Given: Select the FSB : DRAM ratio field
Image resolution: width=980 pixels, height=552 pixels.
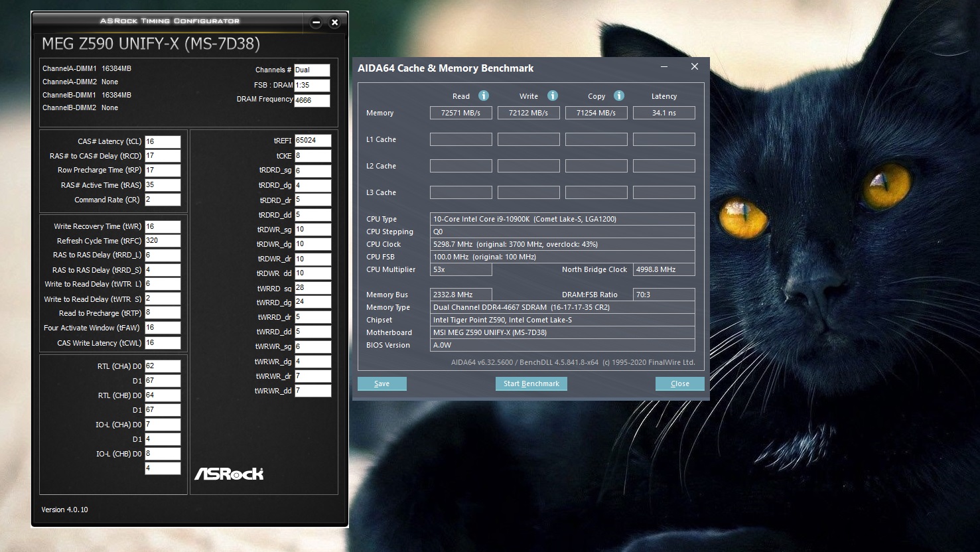Looking at the screenshot, I should 312,85.
